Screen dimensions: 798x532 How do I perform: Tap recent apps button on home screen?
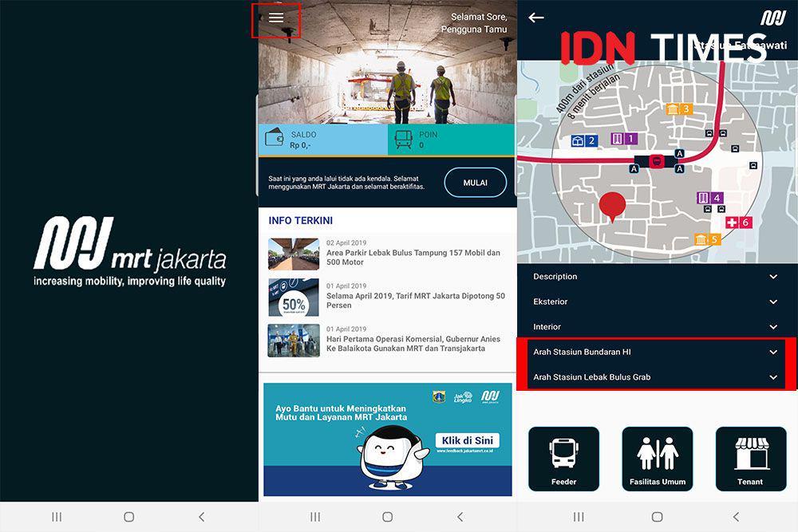point(315,517)
